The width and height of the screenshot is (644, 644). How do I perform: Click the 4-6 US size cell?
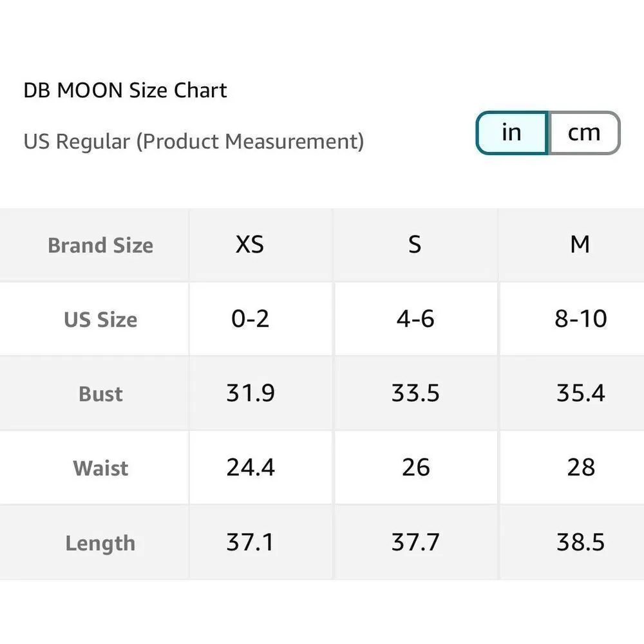pyautogui.click(x=415, y=319)
